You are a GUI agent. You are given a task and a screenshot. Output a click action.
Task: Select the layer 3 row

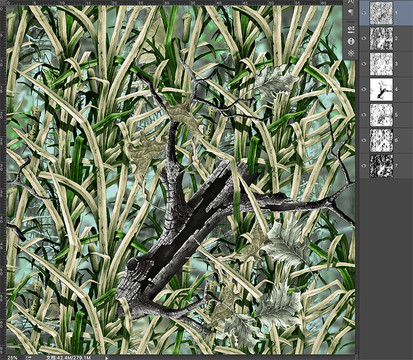pyautogui.click(x=386, y=64)
